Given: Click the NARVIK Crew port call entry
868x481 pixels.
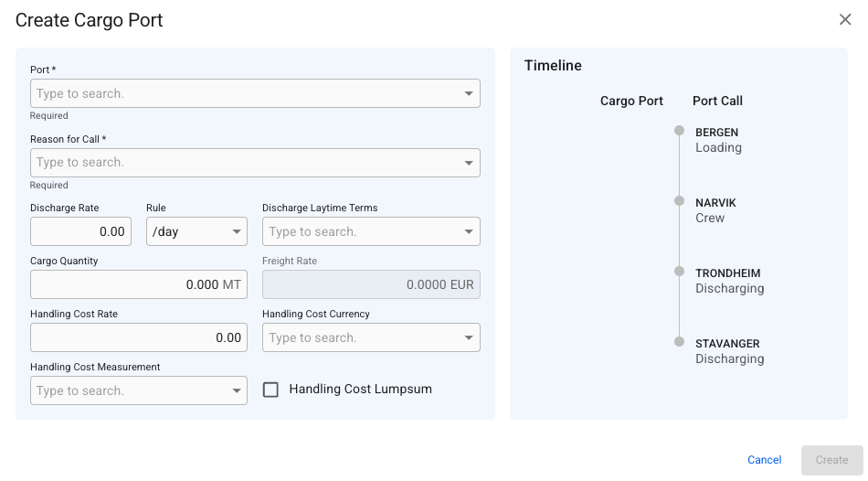Looking at the screenshot, I should (x=715, y=210).
